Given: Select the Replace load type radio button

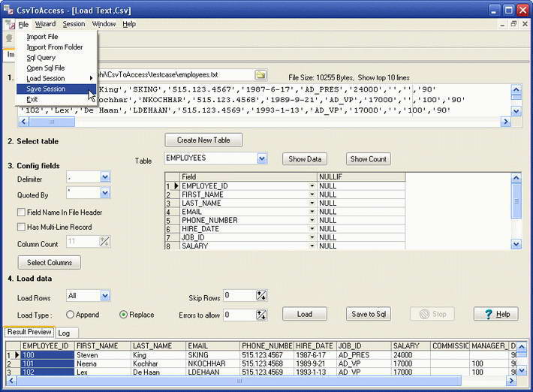Looking at the screenshot, I should tap(123, 315).
